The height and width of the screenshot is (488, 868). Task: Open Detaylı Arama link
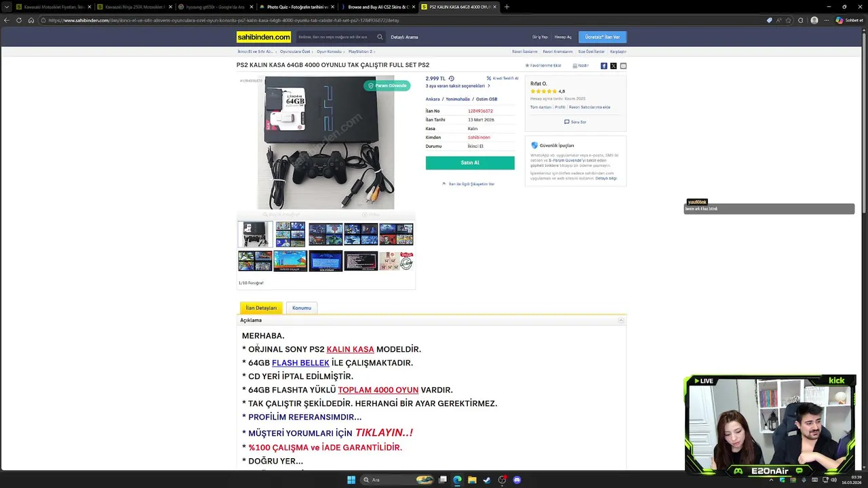click(x=404, y=37)
